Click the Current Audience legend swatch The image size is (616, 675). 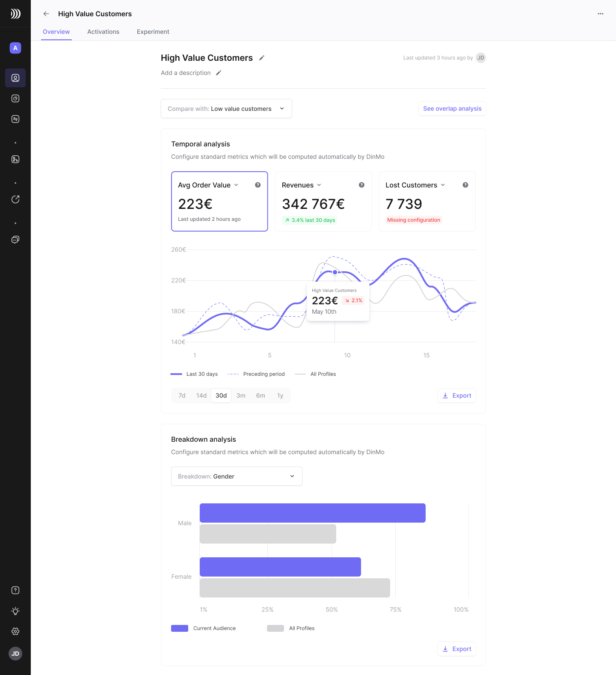pos(180,628)
